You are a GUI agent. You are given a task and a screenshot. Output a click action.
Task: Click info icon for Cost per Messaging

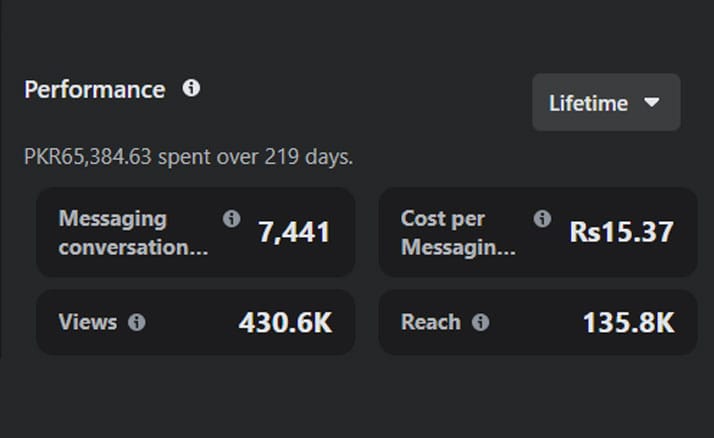click(x=542, y=218)
